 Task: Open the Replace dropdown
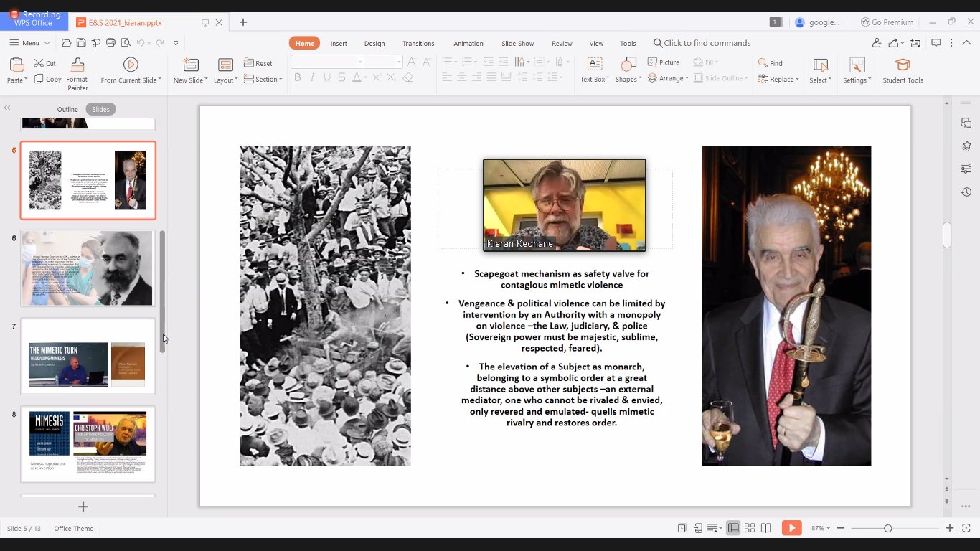[778, 79]
